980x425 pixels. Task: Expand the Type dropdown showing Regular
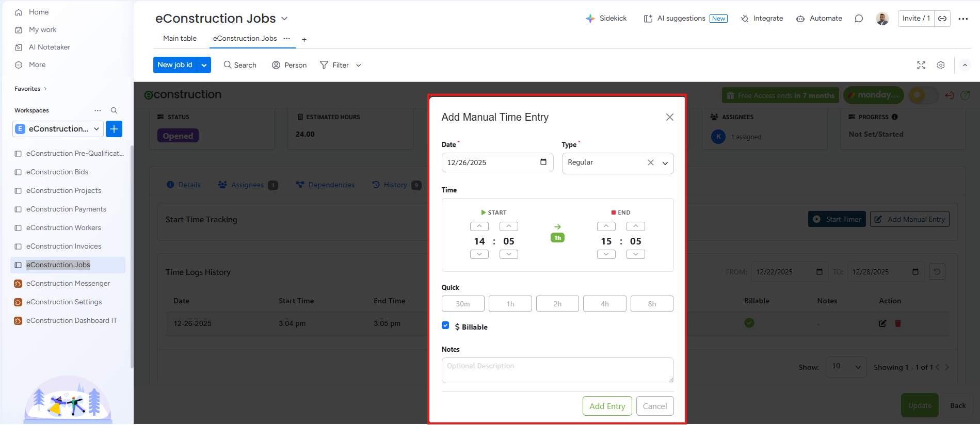(x=665, y=163)
